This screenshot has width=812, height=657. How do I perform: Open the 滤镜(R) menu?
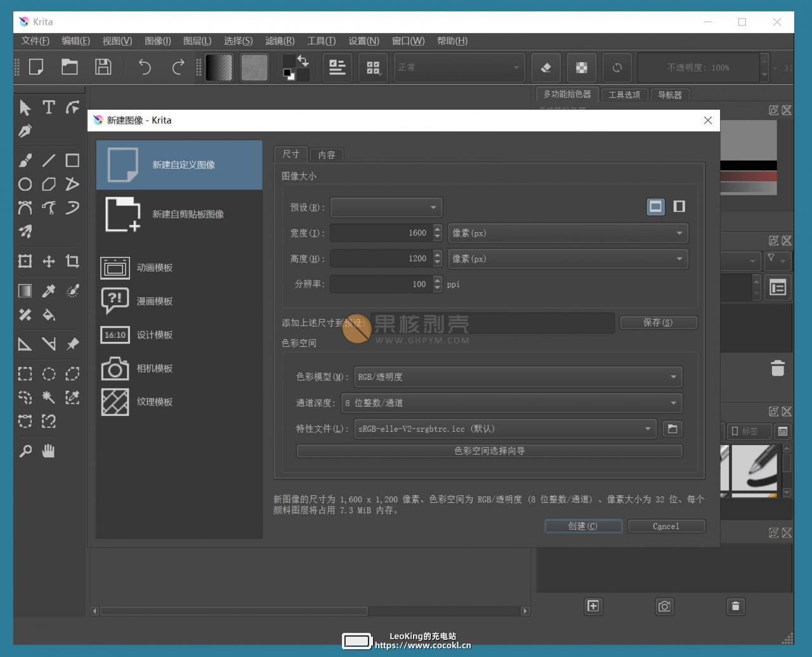point(280,41)
